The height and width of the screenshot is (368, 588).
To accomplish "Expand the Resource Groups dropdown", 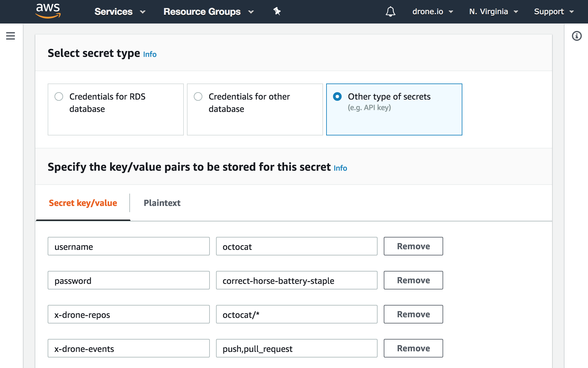I will point(208,12).
